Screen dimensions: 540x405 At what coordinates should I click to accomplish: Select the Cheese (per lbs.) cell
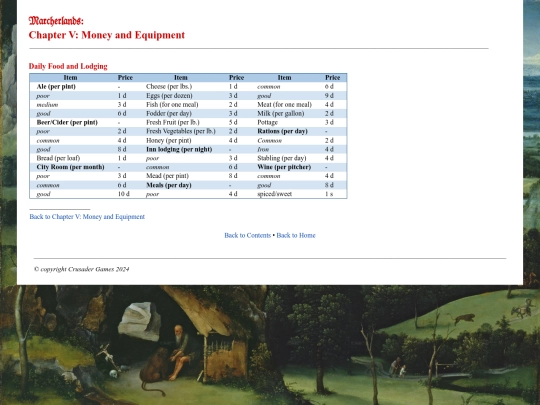[x=169, y=86]
